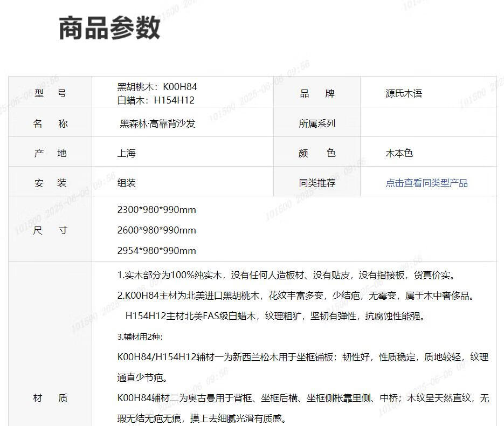
Task: Click the origin value 上海
Action: [x=127, y=153]
